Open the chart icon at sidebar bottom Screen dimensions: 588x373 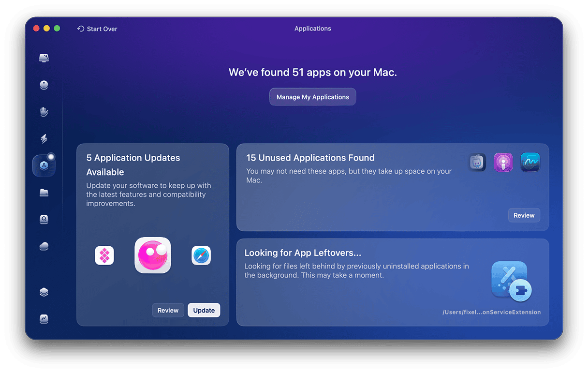click(44, 319)
